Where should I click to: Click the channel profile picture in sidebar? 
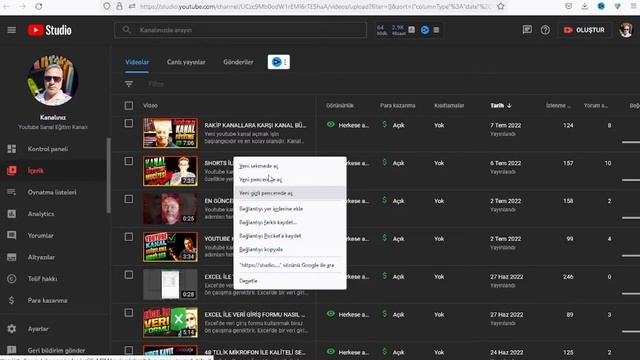pyautogui.click(x=53, y=80)
